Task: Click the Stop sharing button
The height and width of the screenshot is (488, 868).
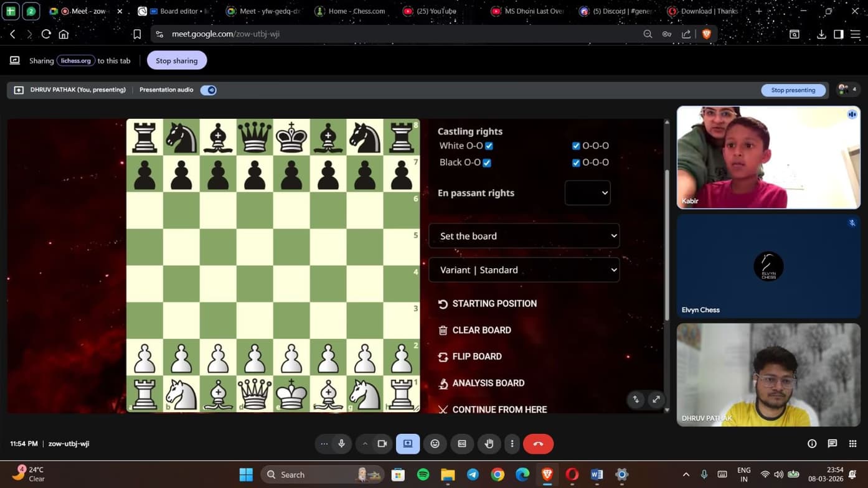Action: [177, 60]
